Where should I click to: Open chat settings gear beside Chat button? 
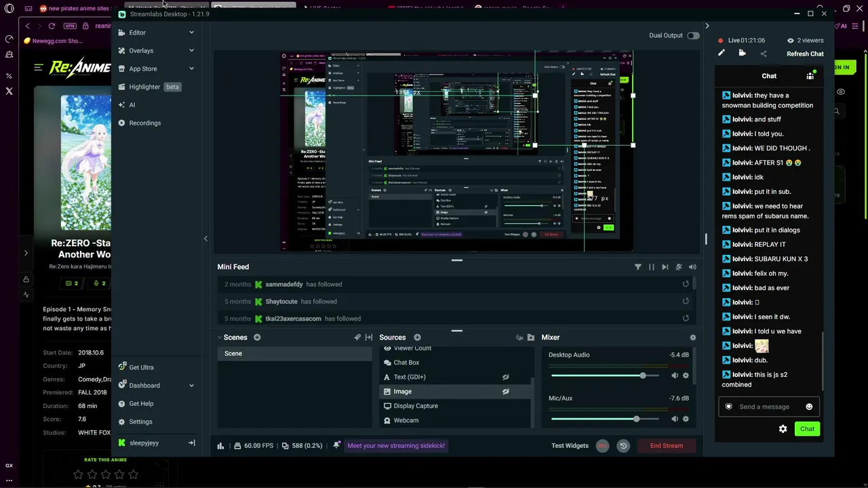(783, 429)
